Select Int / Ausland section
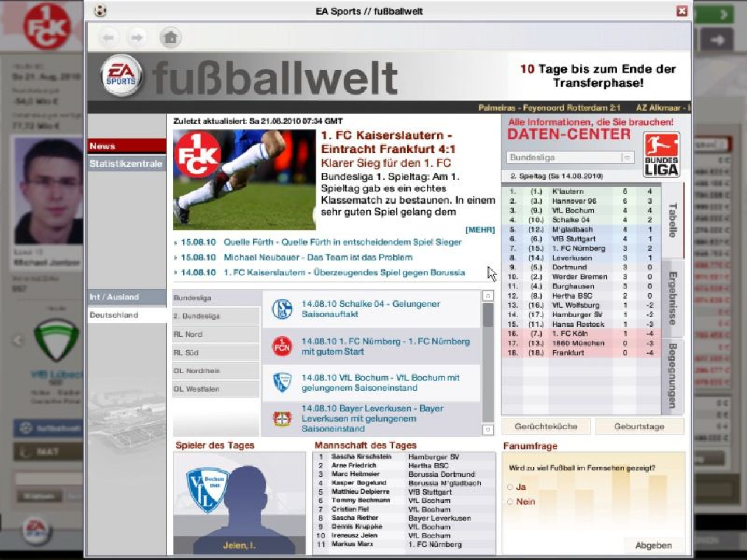Viewport: 747px width, 560px height. 127,297
